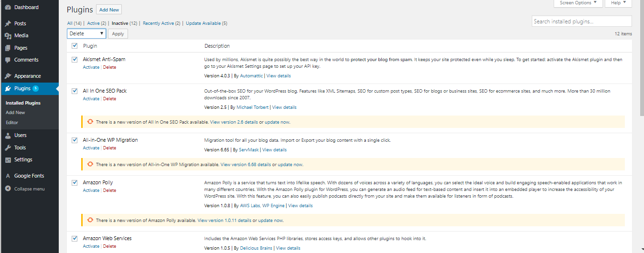Click the update icon for Amazon Polly

tap(90, 220)
